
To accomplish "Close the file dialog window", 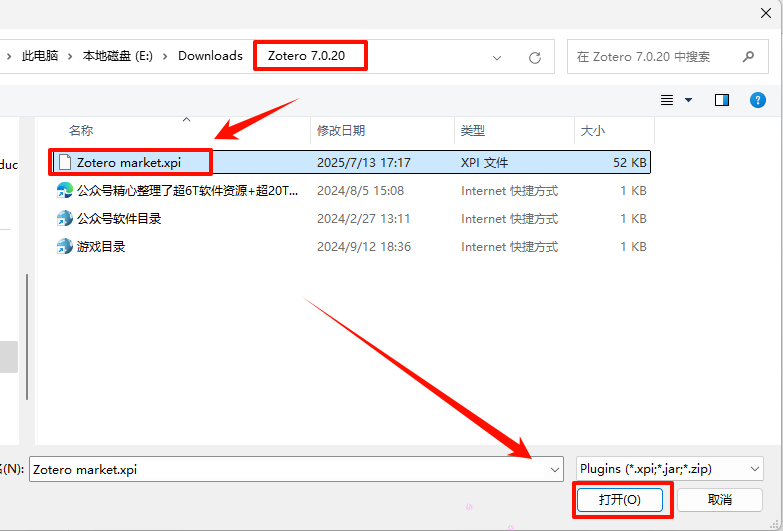I will [766, 13].
